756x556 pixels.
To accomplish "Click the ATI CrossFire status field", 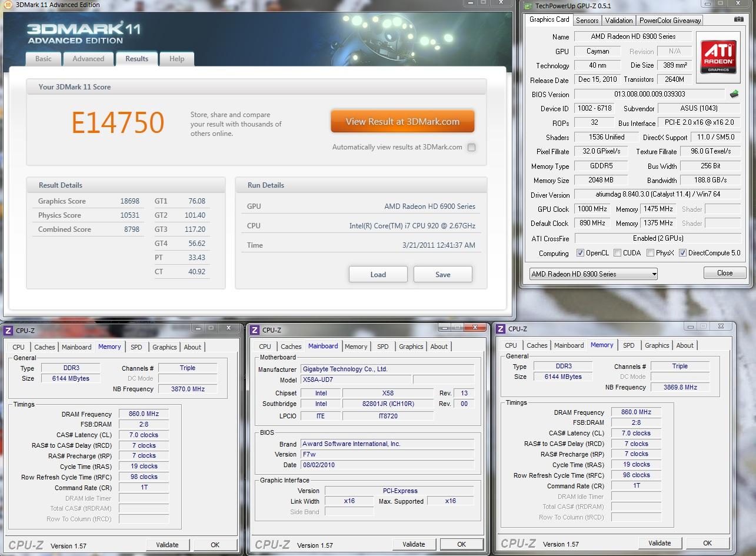I will click(x=657, y=238).
